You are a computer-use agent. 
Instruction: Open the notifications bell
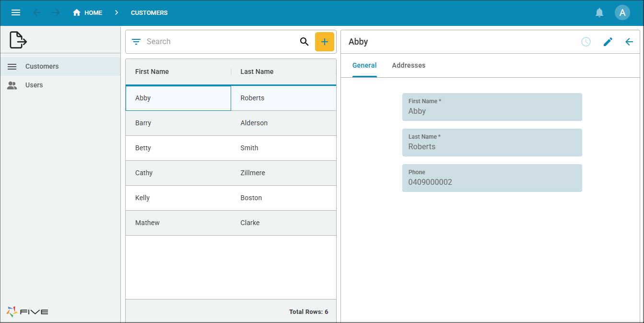click(599, 13)
